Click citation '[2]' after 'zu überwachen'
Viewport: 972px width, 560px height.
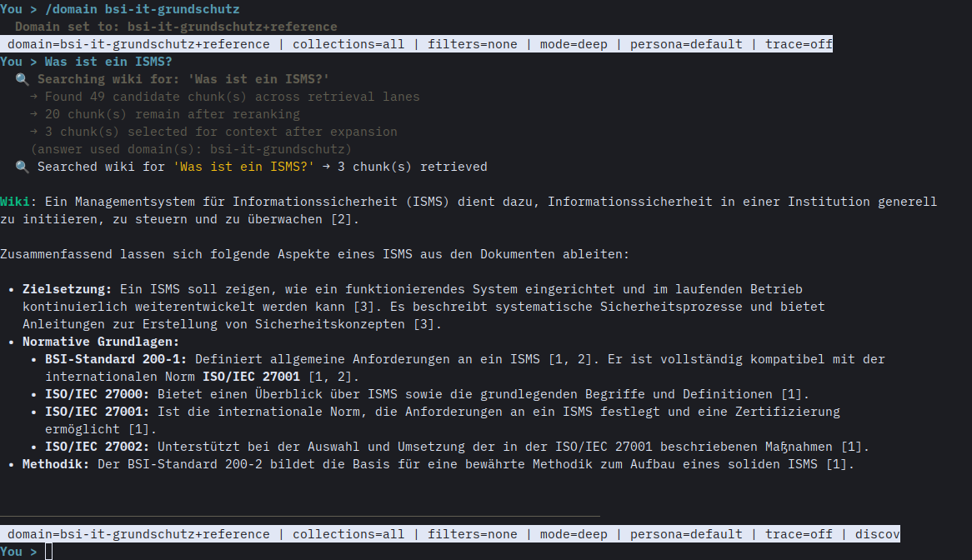coord(341,219)
